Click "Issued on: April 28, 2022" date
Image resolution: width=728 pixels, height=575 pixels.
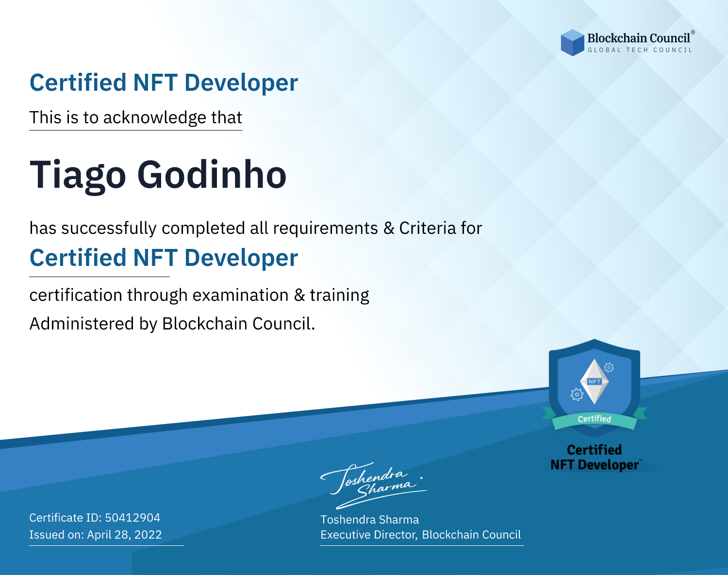pyautogui.click(x=96, y=535)
